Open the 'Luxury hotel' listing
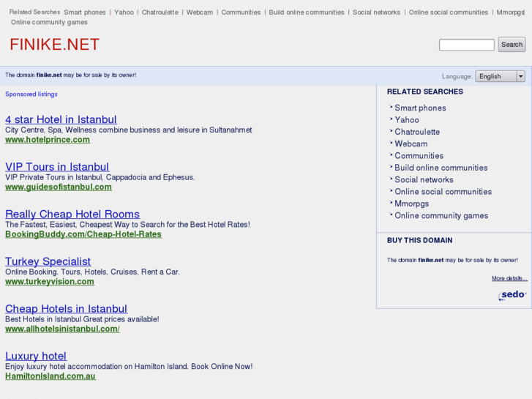 point(36,356)
